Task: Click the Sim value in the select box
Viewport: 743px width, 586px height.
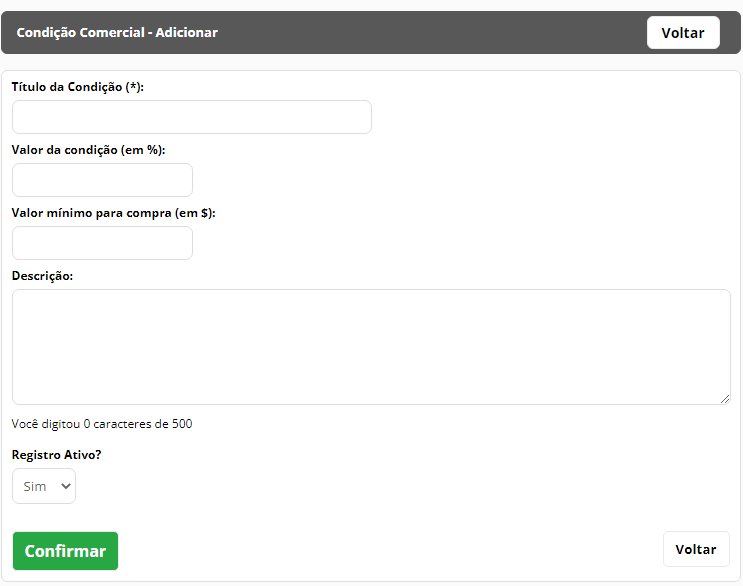Action: [35, 487]
